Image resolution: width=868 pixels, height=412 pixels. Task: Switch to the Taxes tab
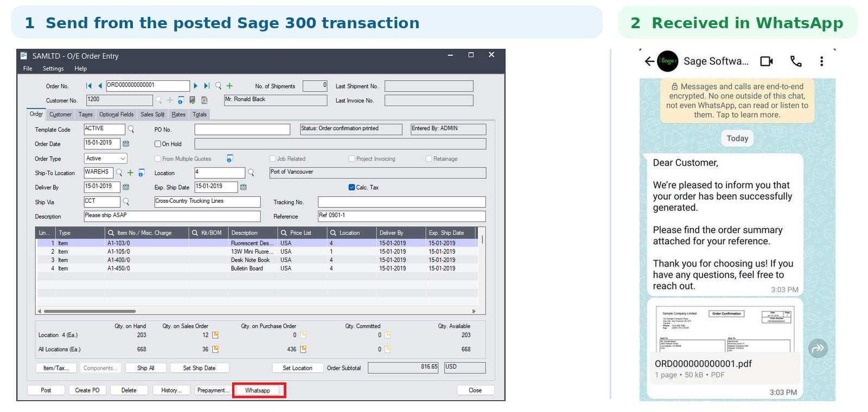pos(86,114)
